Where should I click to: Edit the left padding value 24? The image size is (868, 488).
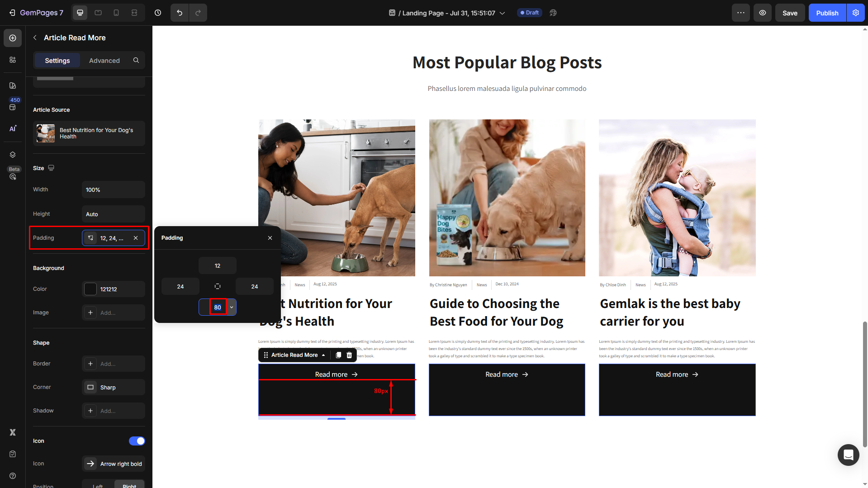coord(180,286)
